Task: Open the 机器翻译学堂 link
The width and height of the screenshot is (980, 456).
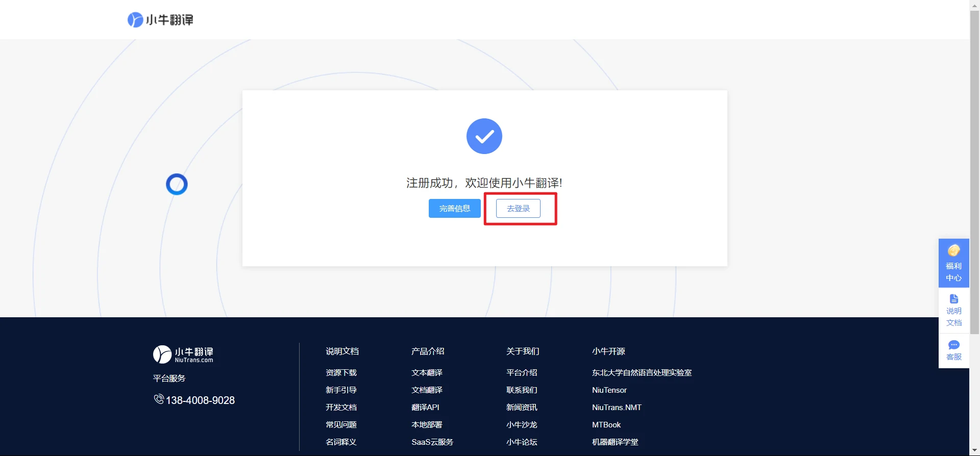Action: 615,442
